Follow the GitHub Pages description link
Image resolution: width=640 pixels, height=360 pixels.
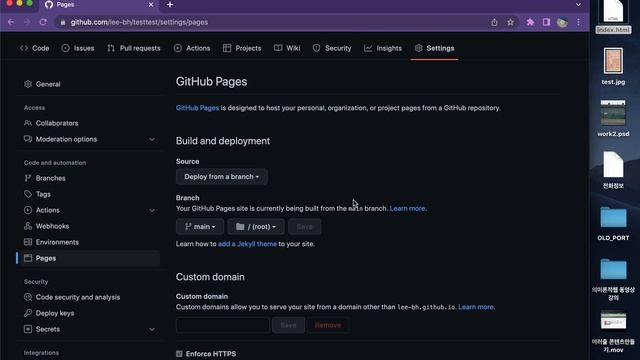coord(197,108)
